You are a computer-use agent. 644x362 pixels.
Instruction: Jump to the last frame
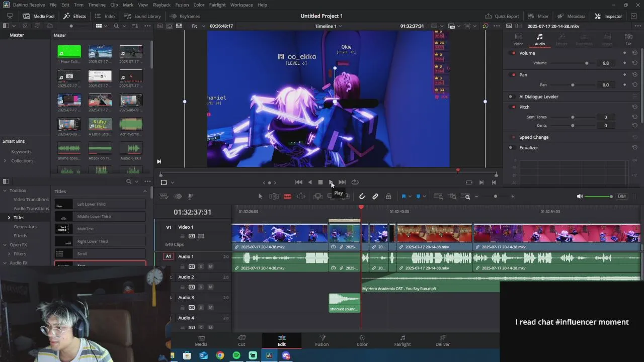pyautogui.click(x=342, y=183)
